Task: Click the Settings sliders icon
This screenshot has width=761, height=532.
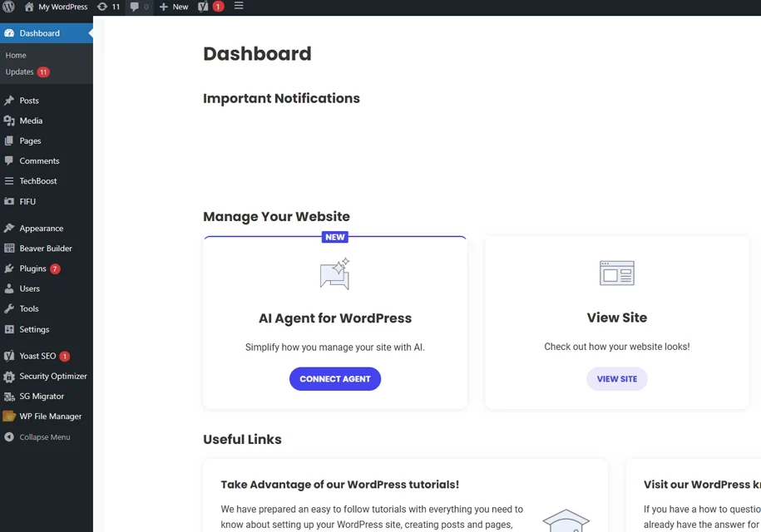Action: point(9,329)
